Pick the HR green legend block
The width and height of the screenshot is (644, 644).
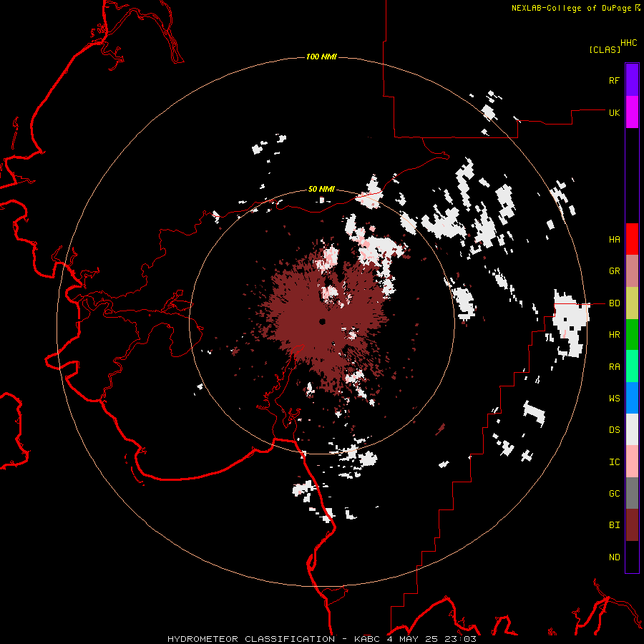[x=632, y=335]
